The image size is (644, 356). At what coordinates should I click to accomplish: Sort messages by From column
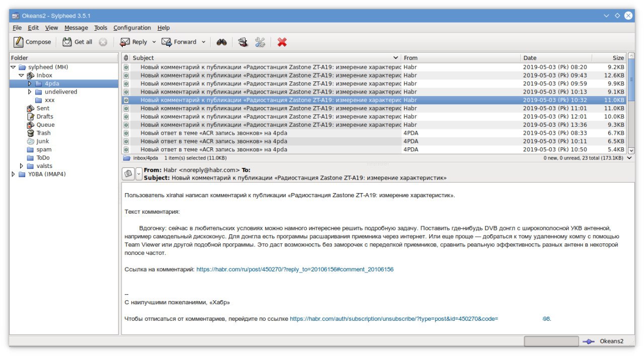(x=461, y=58)
